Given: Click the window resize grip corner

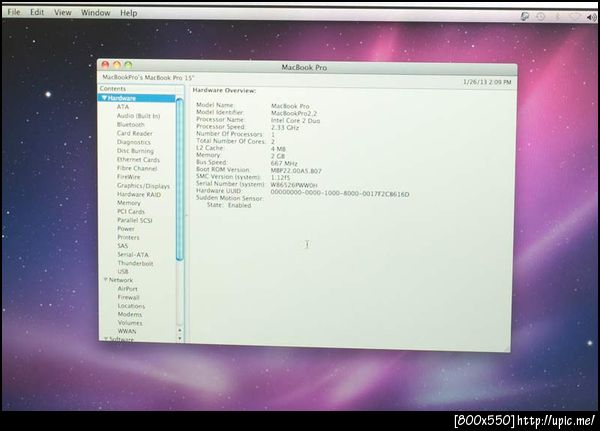Looking at the screenshot, I should (507, 348).
